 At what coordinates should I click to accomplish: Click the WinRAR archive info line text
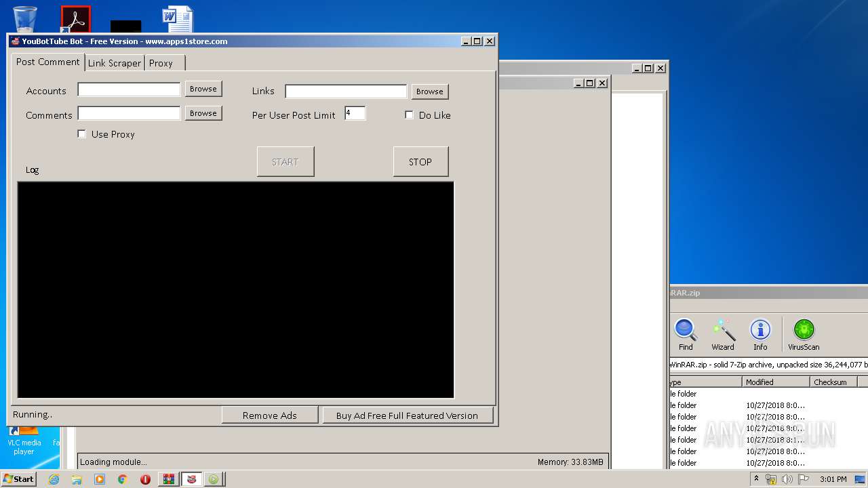[x=768, y=365]
